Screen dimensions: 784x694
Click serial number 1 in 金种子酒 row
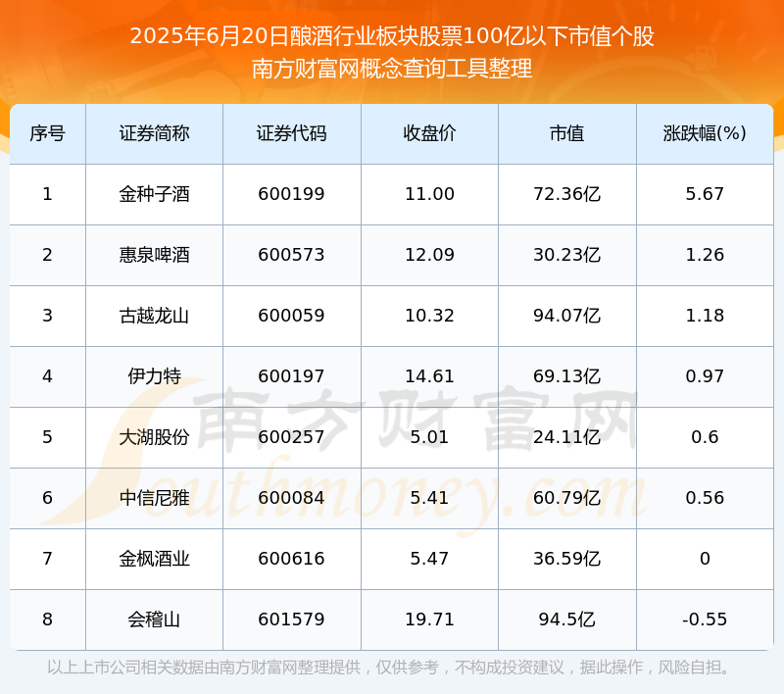click(47, 194)
